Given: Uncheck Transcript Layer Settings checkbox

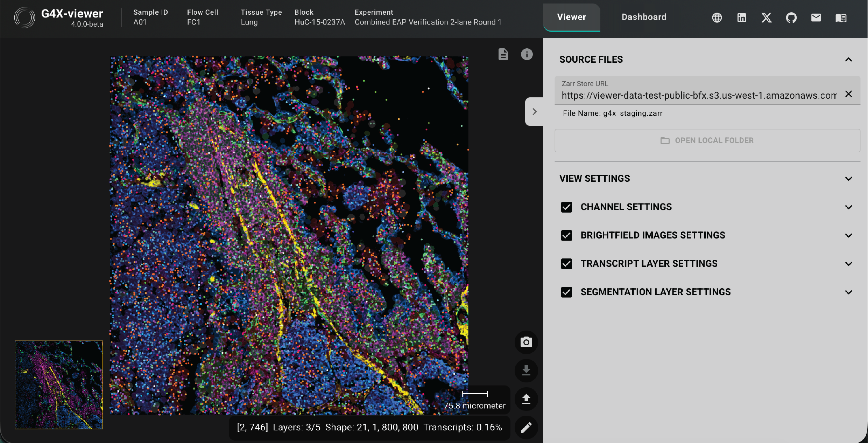Looking at the screenshot, I should pyautogui.click(x=566, y=264).
